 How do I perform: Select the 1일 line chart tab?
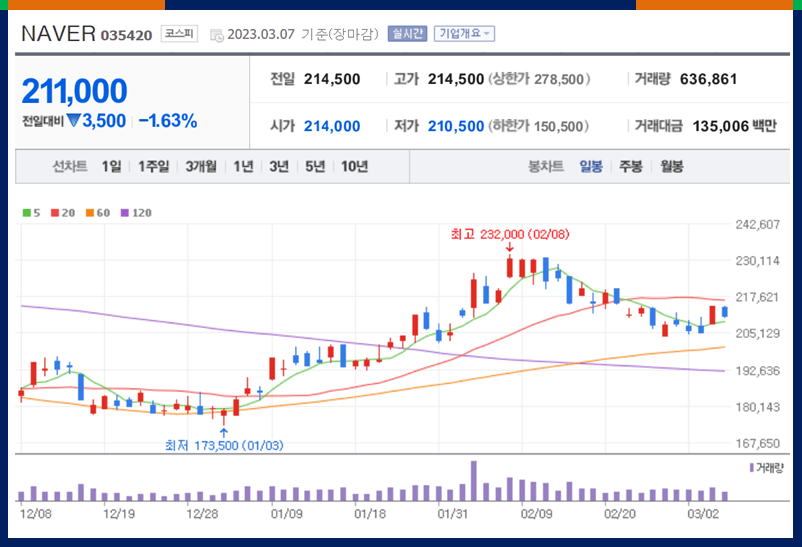pos(112,166)
